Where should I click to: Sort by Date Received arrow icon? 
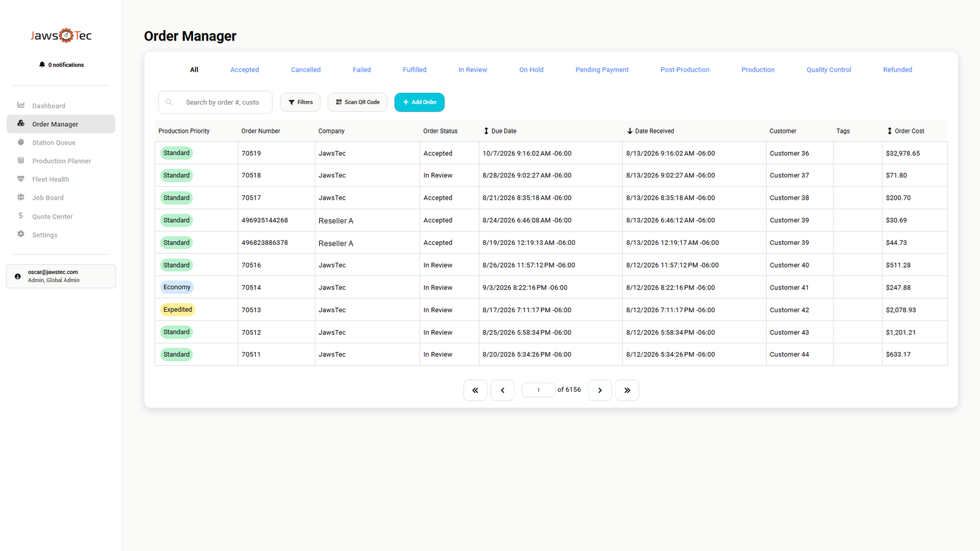(x=630, y=131)
